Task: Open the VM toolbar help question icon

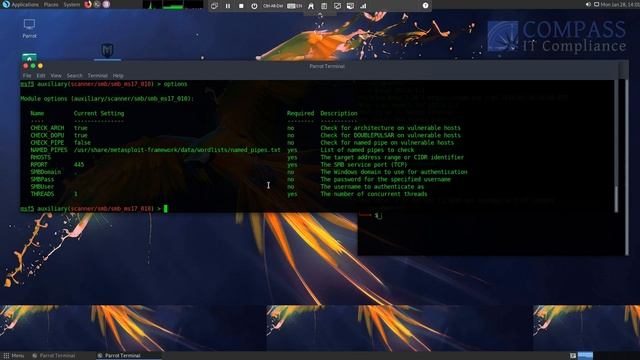Action: coord(425,5)
